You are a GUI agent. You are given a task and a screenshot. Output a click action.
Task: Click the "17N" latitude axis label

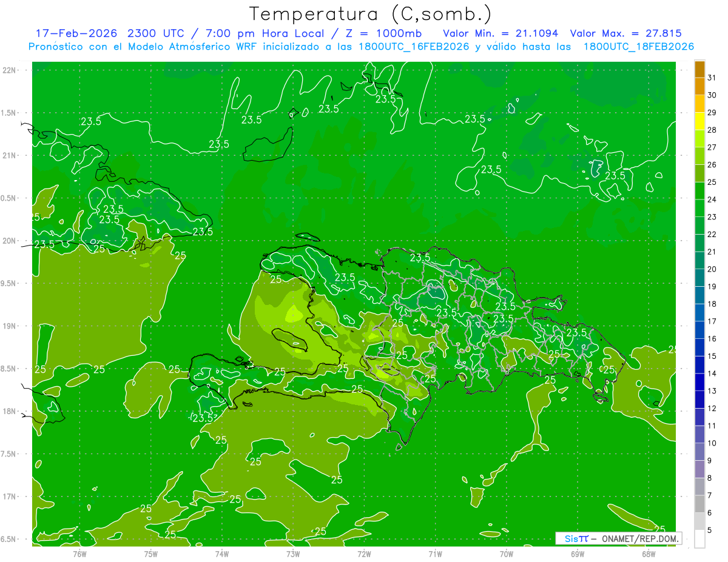point(9,497)
